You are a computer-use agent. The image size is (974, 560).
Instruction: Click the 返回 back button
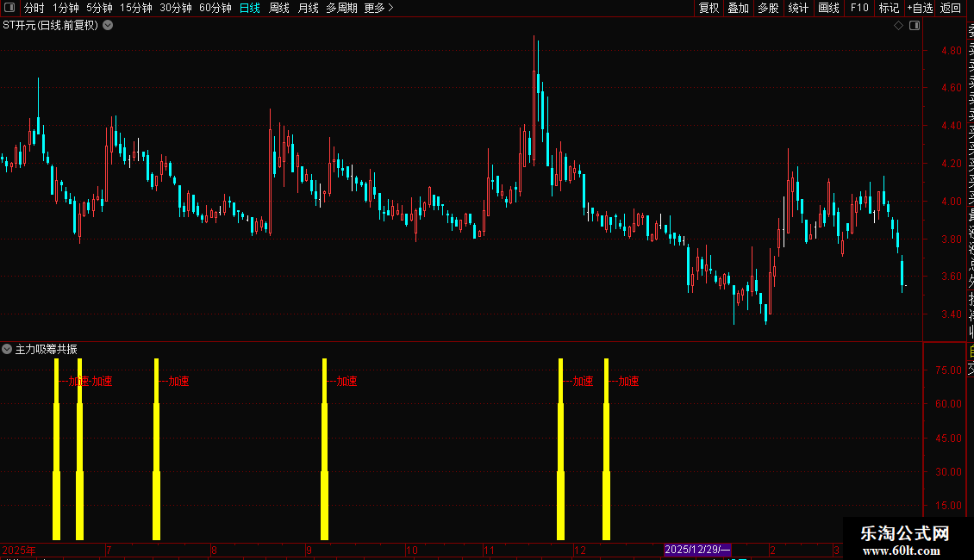tap(951, 8)
